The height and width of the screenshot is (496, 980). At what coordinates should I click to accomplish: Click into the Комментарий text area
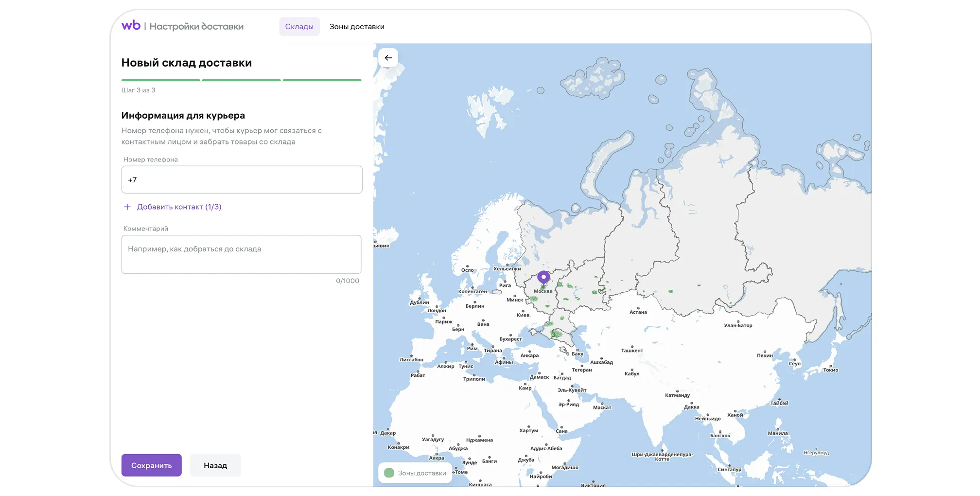point(242,254)
